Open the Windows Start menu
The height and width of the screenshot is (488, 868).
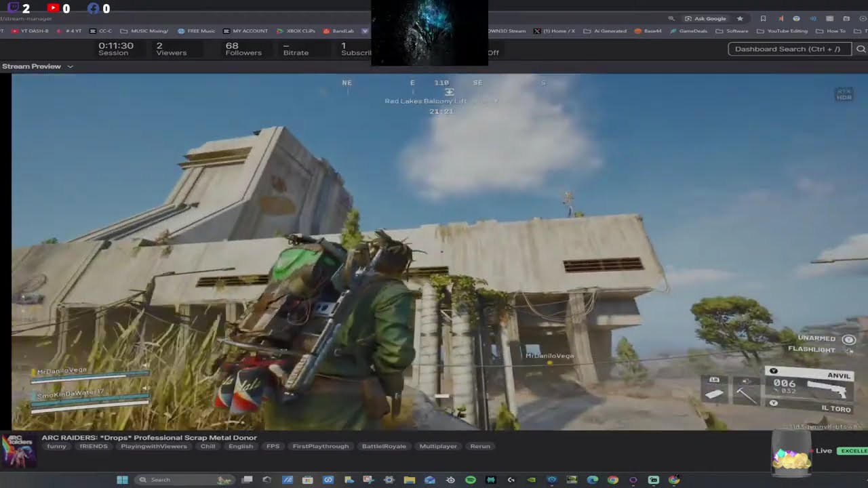tap(122, 480)
